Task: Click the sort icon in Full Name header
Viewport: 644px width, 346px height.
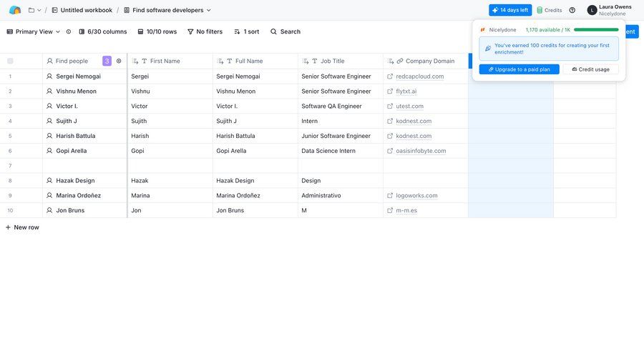Action: 220,61
